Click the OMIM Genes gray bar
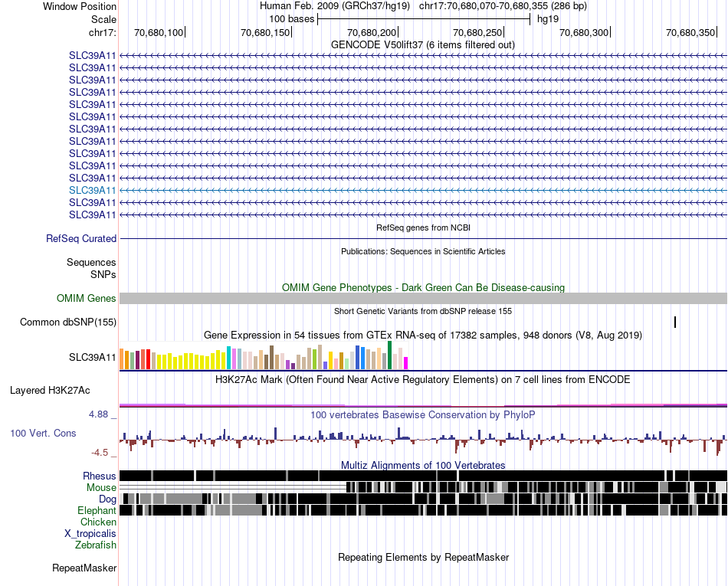The image size is (728, 586). point(423,298)
